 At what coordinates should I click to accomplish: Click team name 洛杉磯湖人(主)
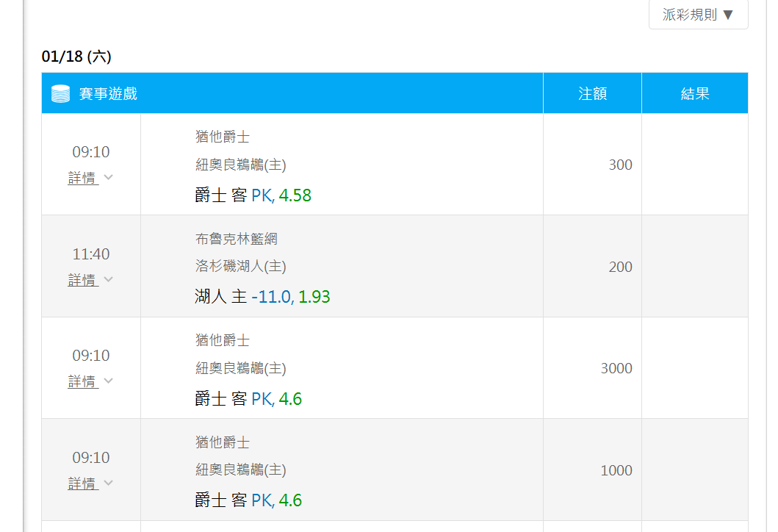[241, 266]
